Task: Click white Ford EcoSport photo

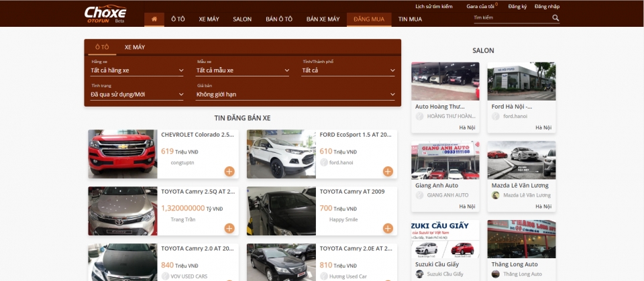Action: coord(281,154)
